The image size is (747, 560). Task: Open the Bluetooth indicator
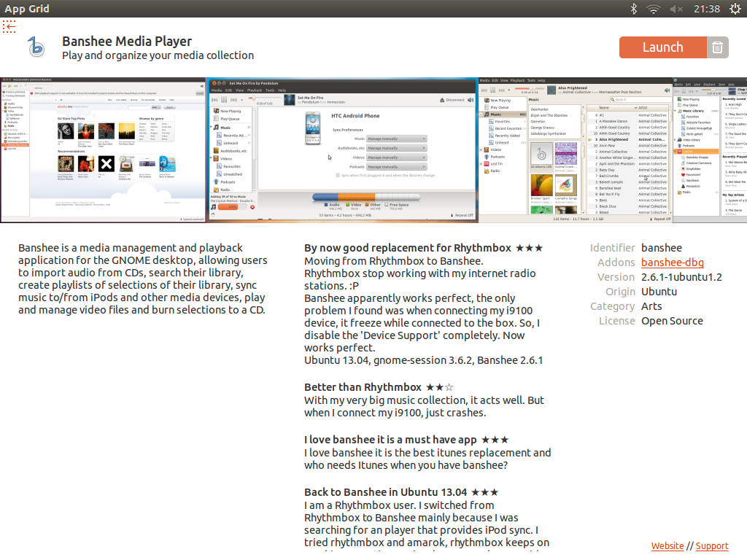tap(634, 9)
